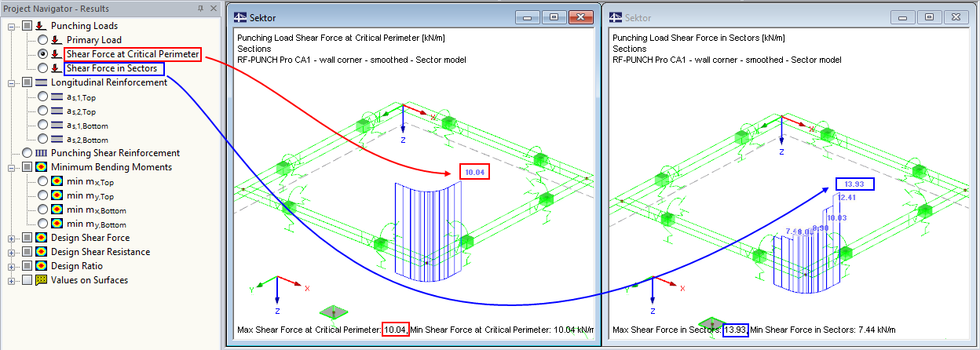Toggle the Minimum Bending Moments checkbox
The width and height of the screenshot is (980, 350).
pos(27,167)
